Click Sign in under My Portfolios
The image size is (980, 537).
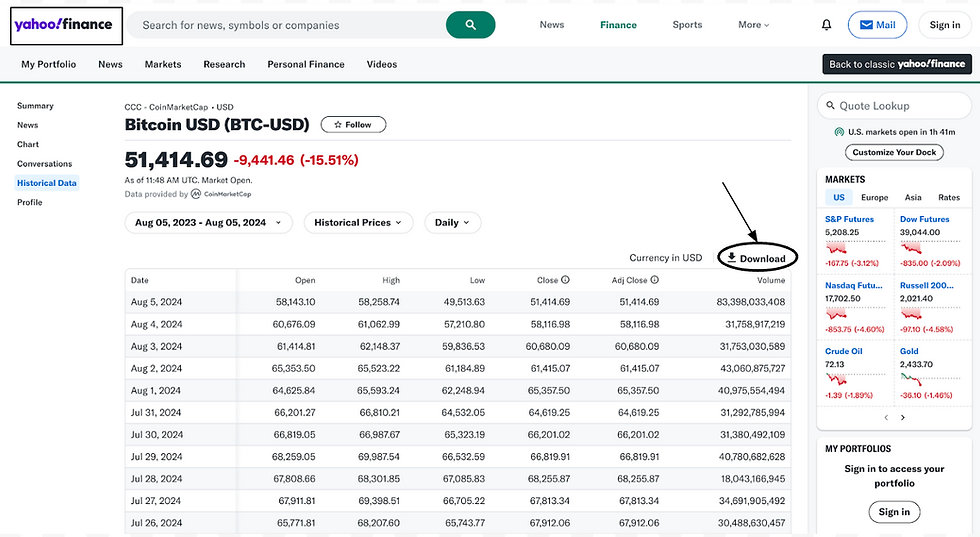(894, 512)
